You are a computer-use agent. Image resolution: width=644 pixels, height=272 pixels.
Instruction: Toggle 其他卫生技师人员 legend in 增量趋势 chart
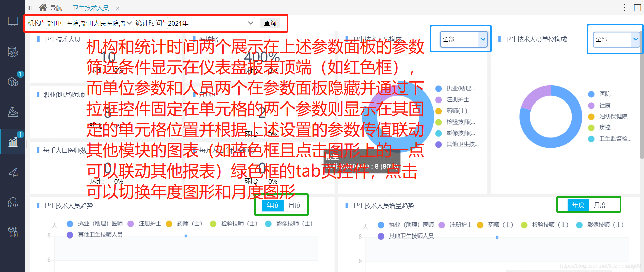[406, 236]
